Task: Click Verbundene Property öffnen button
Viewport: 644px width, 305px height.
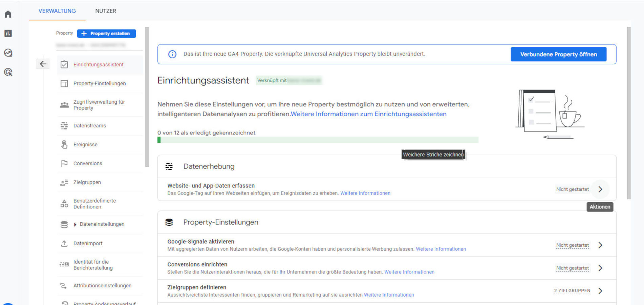Action: [558, 54]
